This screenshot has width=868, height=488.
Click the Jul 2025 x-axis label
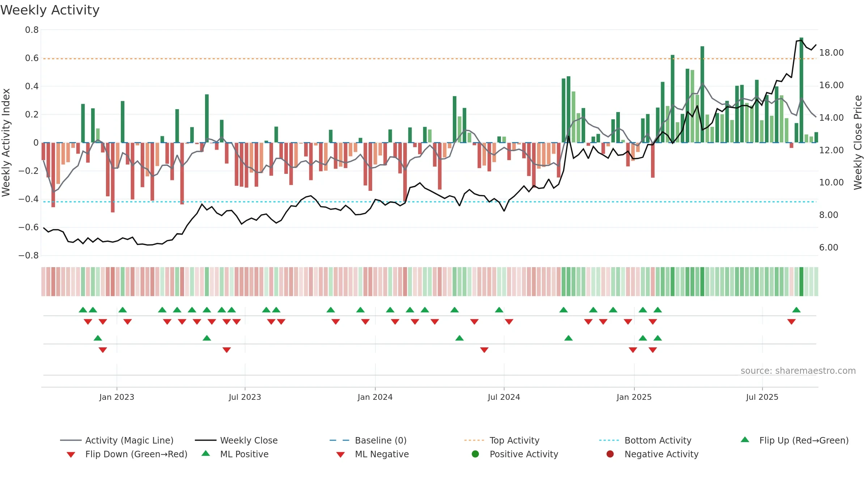point(762,397)
